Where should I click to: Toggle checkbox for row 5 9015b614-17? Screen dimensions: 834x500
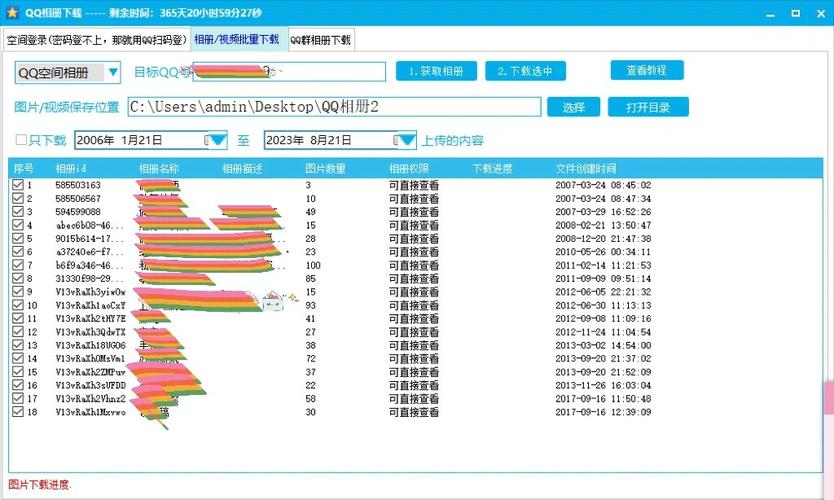pyautogui.click(x=18, y=238)
